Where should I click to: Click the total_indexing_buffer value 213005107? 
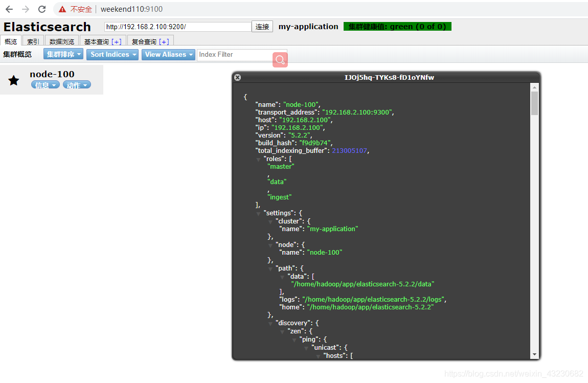tap(350, 151)
